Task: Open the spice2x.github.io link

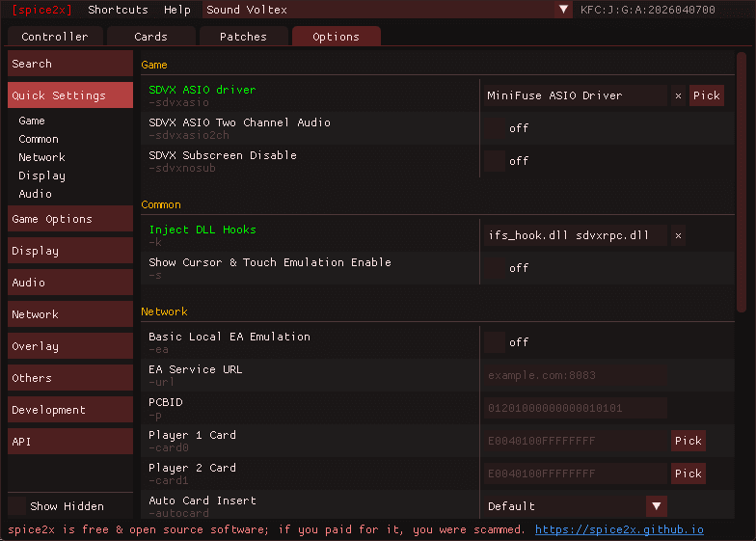Action: click(619, 529)
